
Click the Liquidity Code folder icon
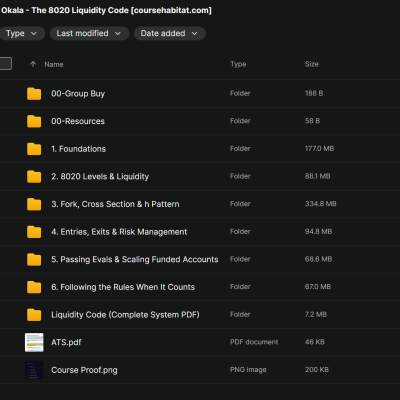[34, 315]
